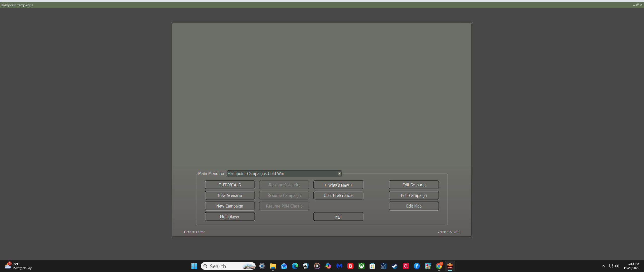Open Microsoft Copilot from the taskbar
Screen dimensions: 644x272
(328, 266)
